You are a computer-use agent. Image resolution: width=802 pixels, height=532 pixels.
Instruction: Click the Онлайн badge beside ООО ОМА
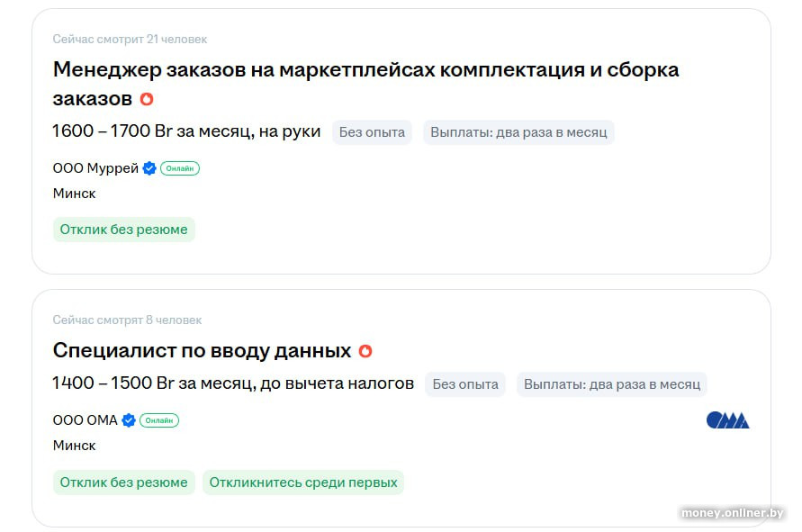(x=159, y=420)
